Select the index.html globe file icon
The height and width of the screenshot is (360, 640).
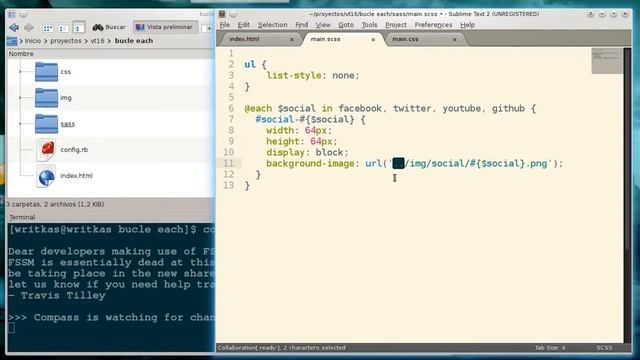[x=46, y=176]
